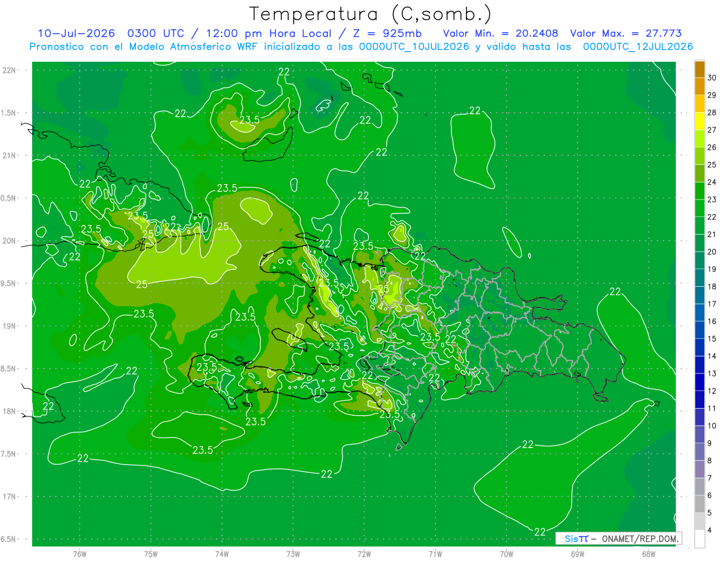Click the "19N" latitude axis label
This screenshot has width=728, height=562.
8,326
